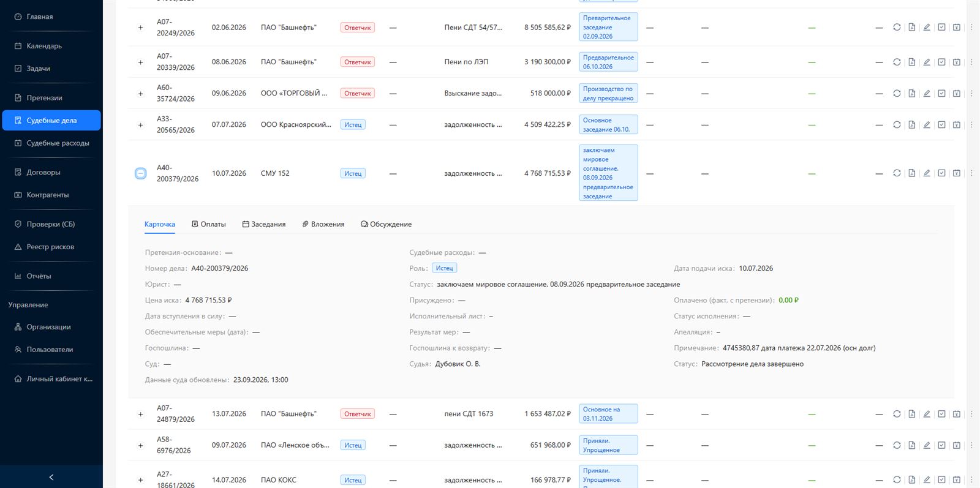The width and height of the screenshot is (980, 488).
Task: Expand row for case A58-6976/2026
Action: pos(140,446)
